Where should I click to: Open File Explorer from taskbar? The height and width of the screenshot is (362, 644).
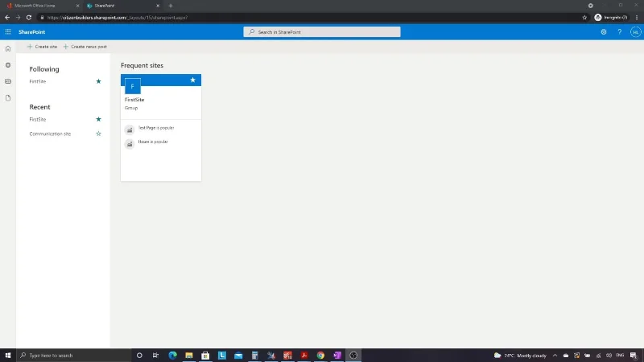pos(189,356)
